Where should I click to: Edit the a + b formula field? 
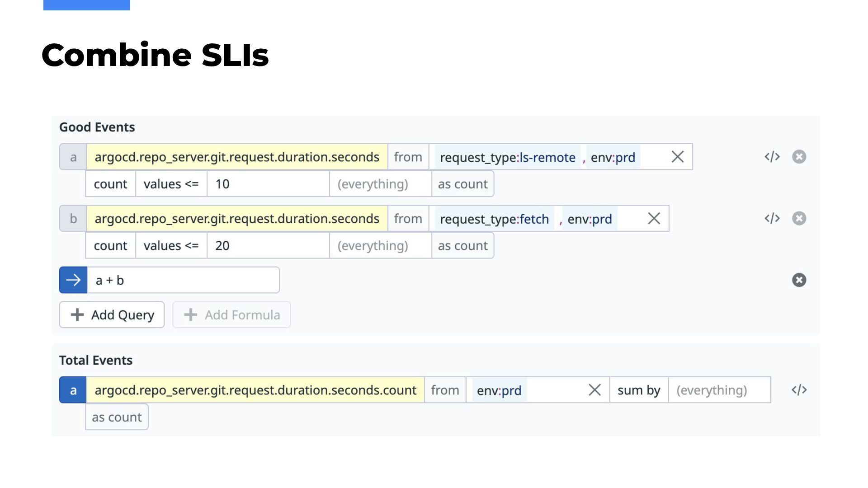(183, 280)
